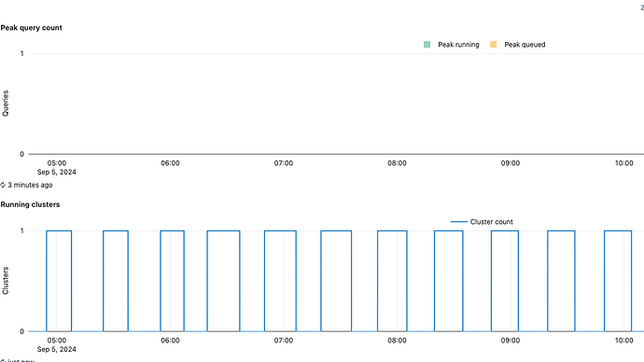Click the Cluster count legend entry

click(x=482, y=222)
